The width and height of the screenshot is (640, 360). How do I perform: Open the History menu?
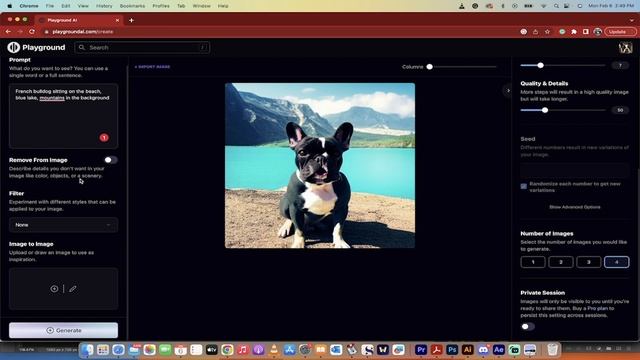pyautogui.click(x=104, y=6)
